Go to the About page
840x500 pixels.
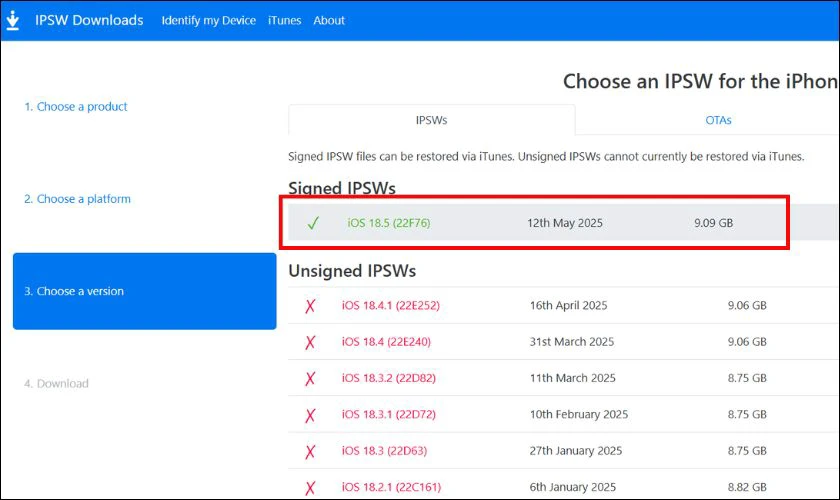(329, 20)
